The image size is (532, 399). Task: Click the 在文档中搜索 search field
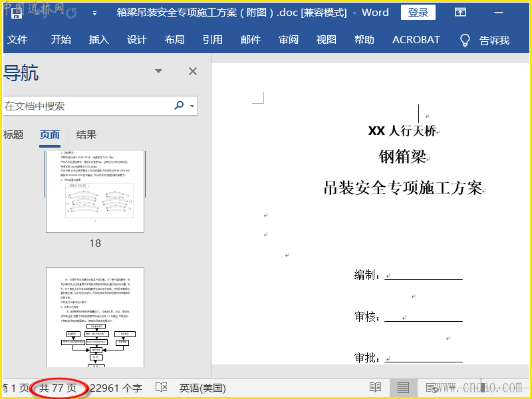[x=88, y=106]
